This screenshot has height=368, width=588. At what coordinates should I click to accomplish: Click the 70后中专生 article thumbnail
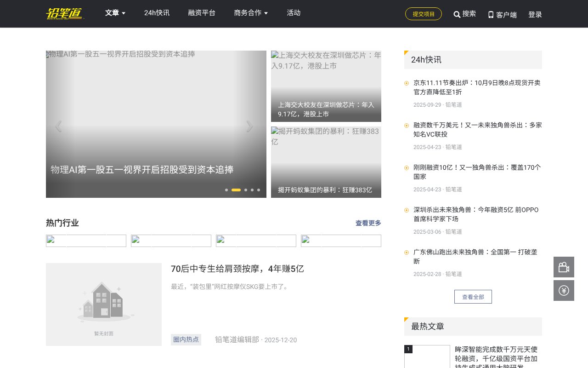tap(103, 304)
